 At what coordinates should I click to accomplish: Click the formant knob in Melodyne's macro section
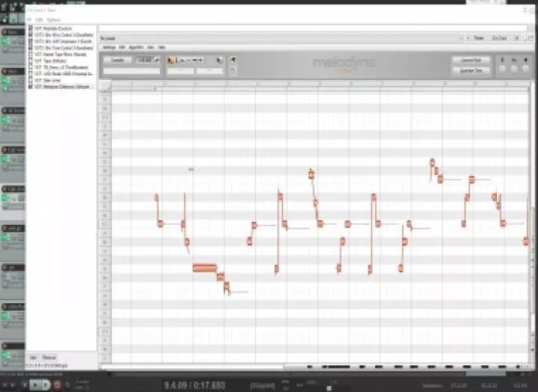pyautogui.click(x=514, y=69)
